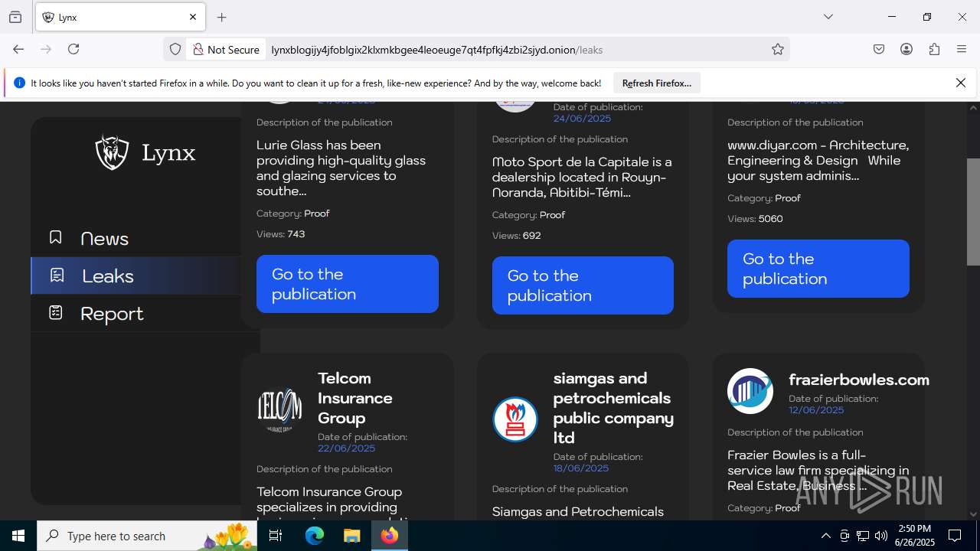Viewport: 980px width, 551px height.
Task: Click the Leaks document icon
Action: (x=57, y=275)
